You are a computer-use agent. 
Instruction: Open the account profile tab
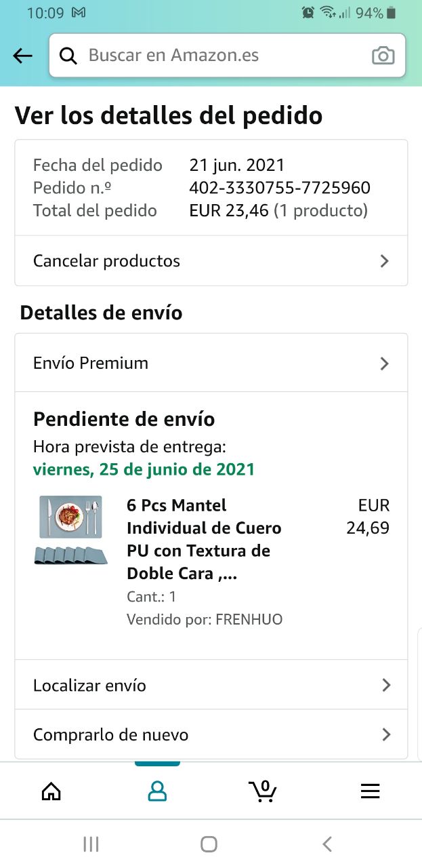pos(157,791)
